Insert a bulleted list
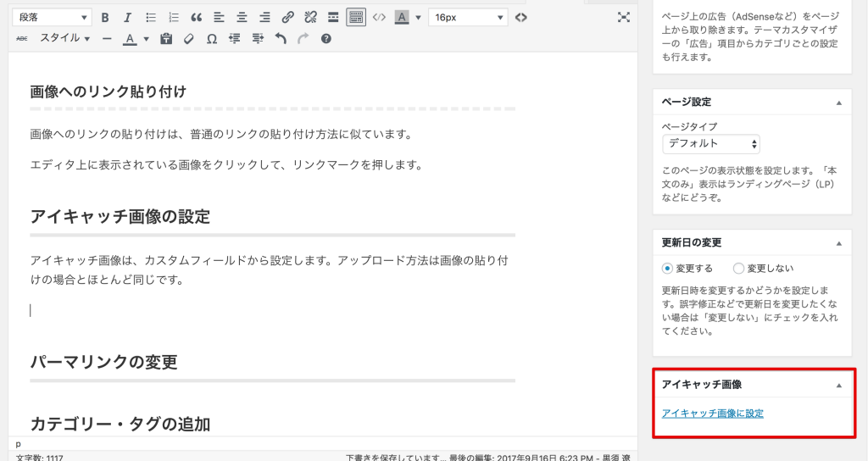This screenshot has width=868, height=461. [x=151, y=18]
